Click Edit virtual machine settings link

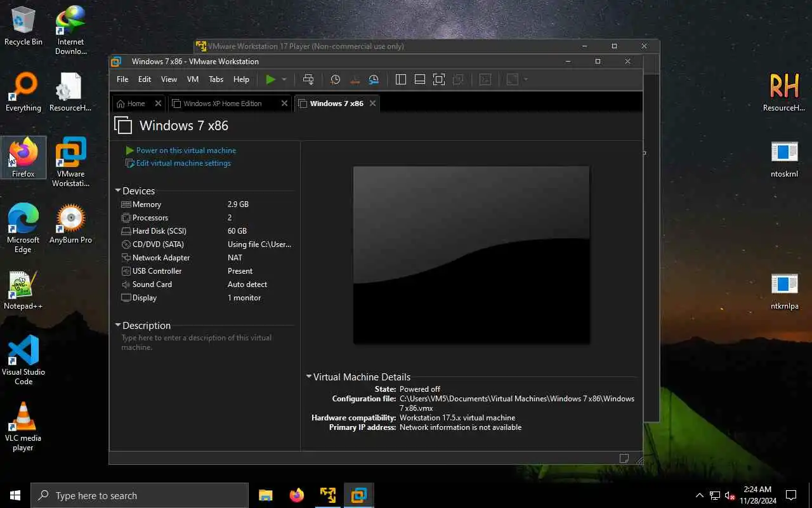178,163
